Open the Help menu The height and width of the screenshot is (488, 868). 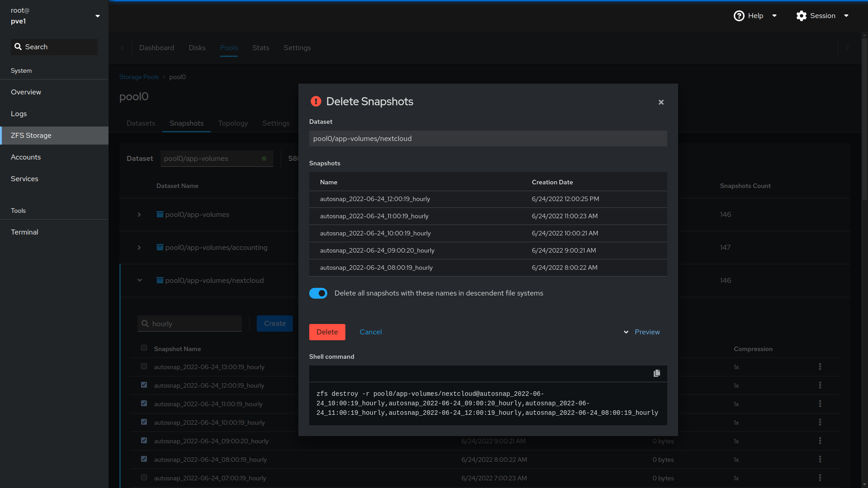pos(755,16)
